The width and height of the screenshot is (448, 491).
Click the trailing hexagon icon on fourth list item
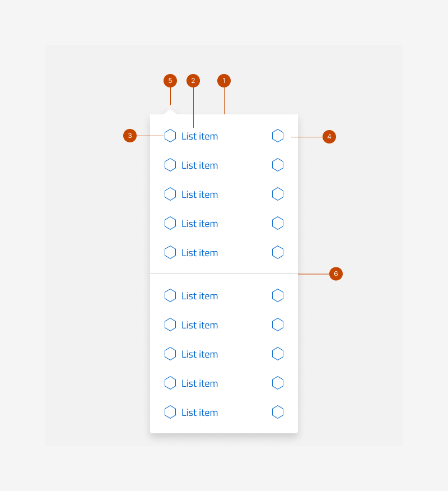click(278, 223)
